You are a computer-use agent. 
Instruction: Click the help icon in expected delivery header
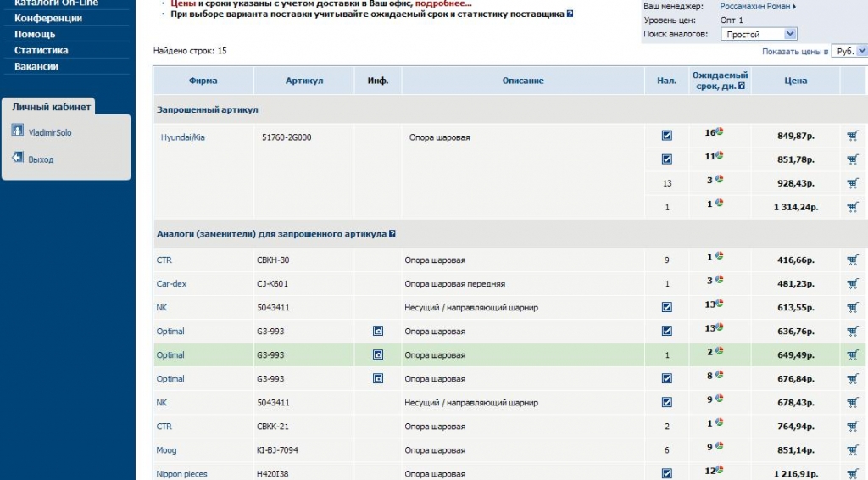coord(742,86)
